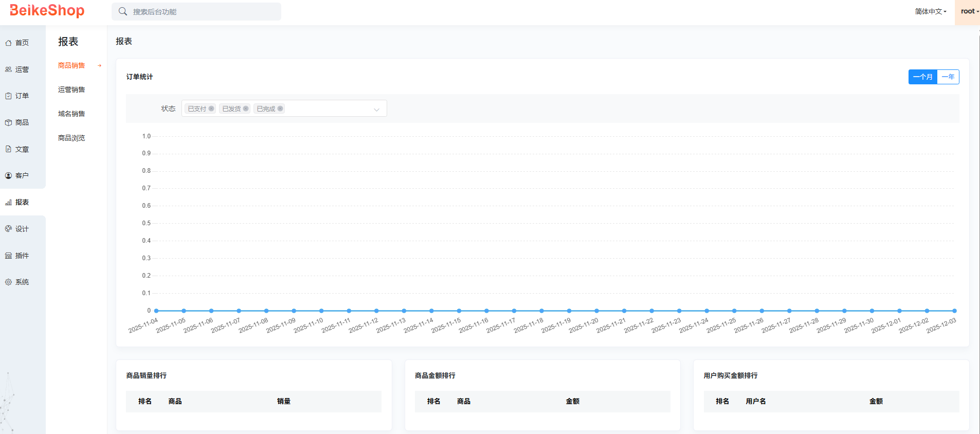Remove the 已支付 status tag
Screen dimensions: 980x434
point(211,109)
